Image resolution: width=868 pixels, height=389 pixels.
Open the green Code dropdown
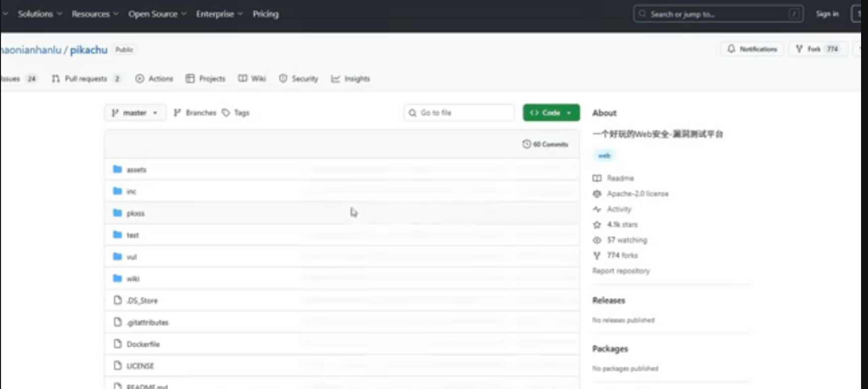(x=551, y=113)
